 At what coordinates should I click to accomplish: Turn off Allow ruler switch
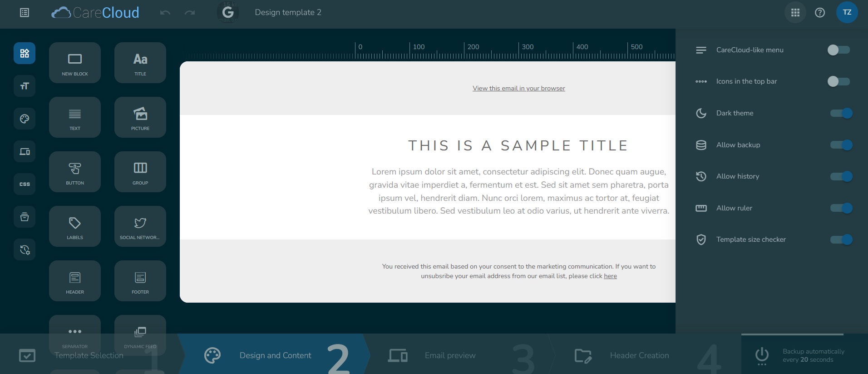841,208
